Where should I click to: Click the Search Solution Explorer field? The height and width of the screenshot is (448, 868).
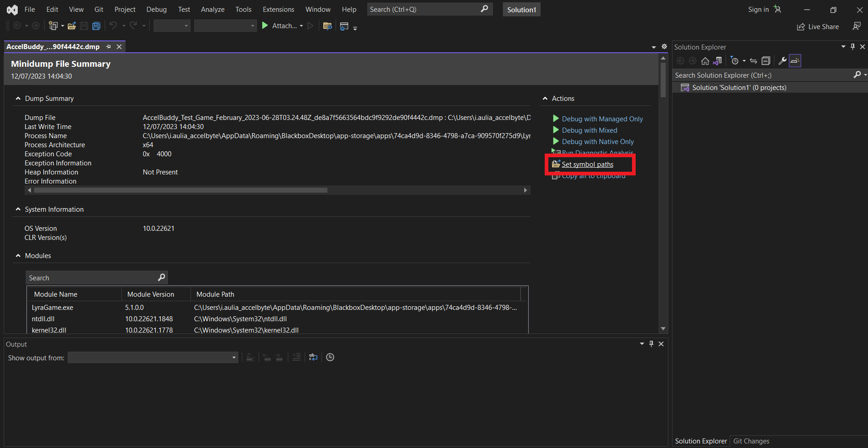763,75
